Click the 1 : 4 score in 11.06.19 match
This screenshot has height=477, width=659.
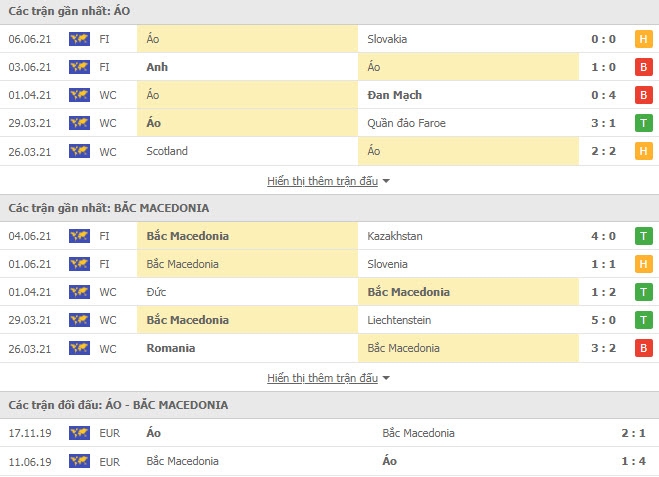[x=633, y=461]
